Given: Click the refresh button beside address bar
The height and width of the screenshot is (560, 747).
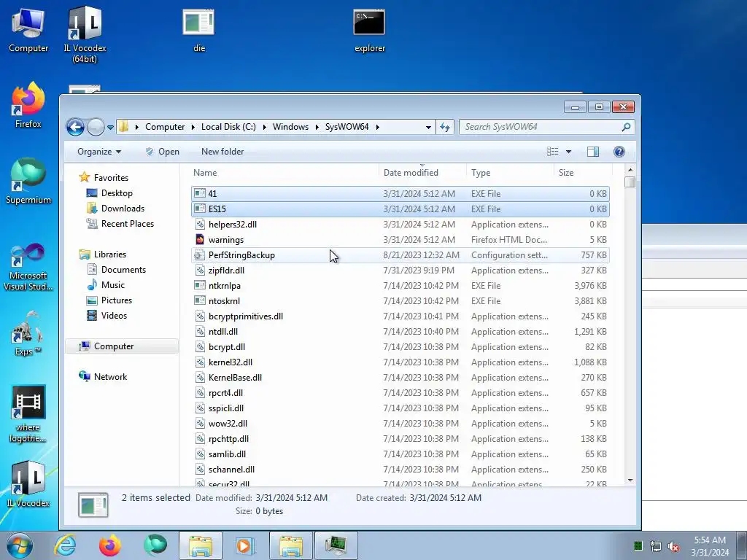Looking at the screenshot, I should point(445,127).
